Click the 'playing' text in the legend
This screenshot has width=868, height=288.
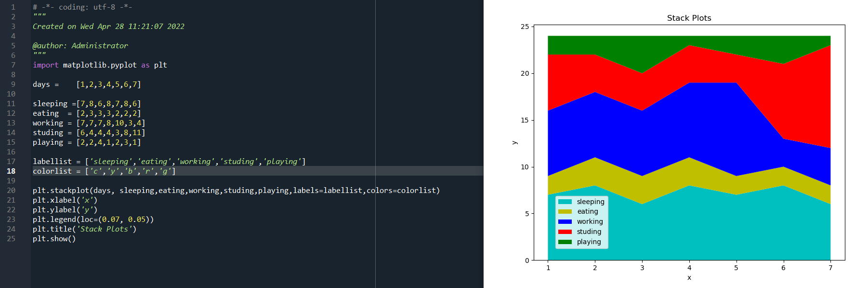point(589,242)
